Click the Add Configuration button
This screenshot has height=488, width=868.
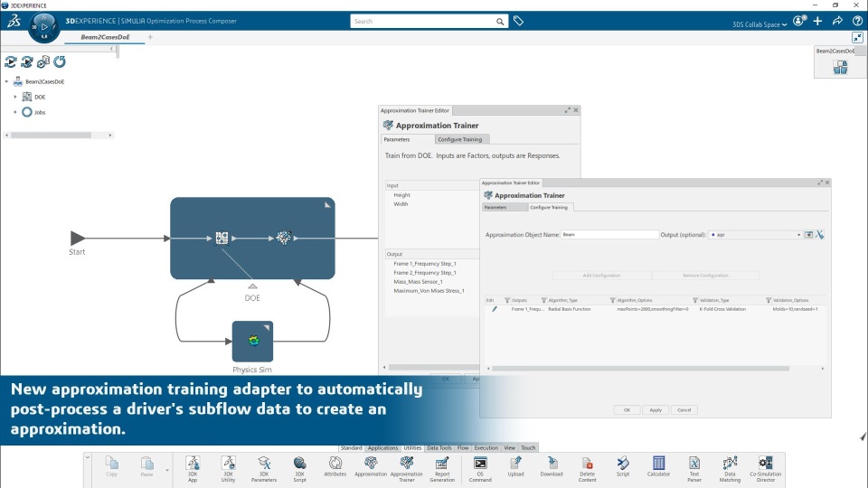pos(602,275)
